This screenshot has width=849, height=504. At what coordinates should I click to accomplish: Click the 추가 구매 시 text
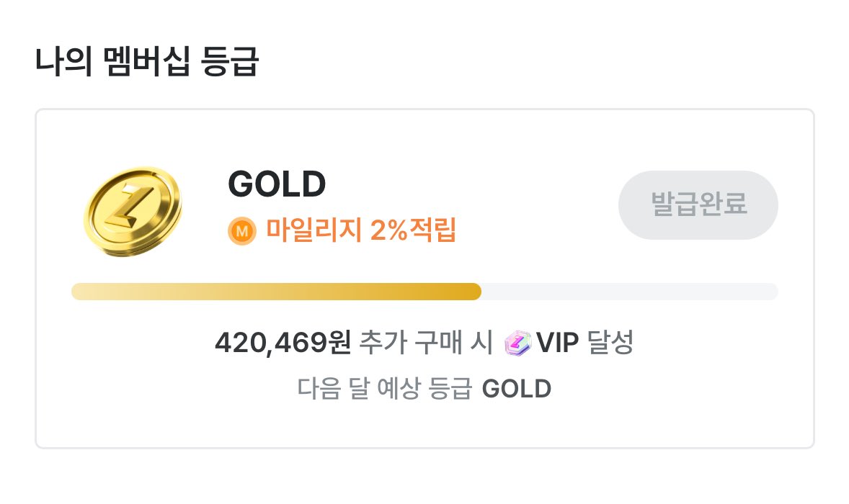point(426,342)
